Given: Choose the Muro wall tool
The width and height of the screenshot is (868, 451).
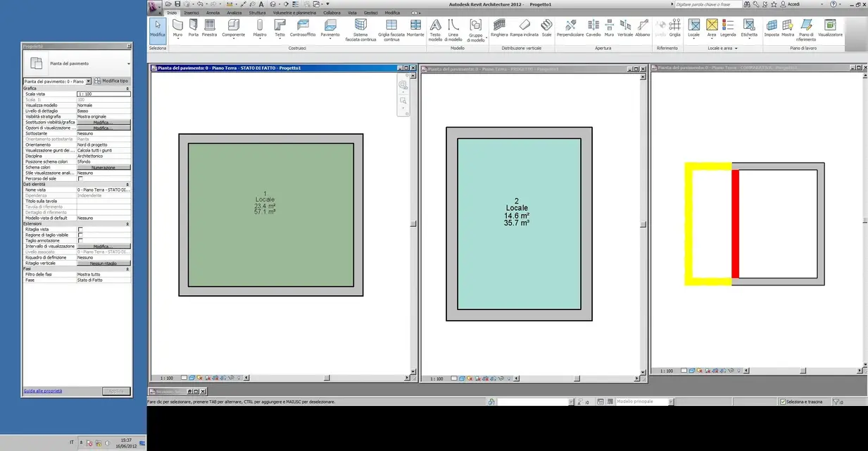Looking at the screenshot, I should point(177,28).
